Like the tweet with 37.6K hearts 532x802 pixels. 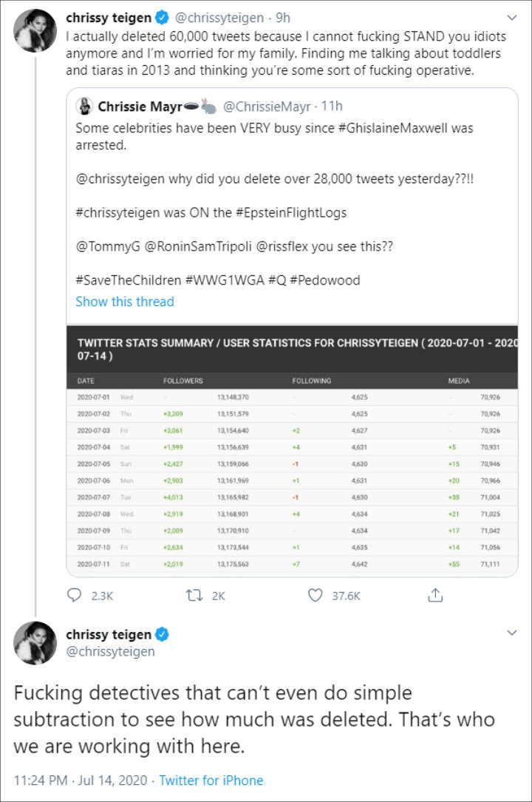coord(316,595)
